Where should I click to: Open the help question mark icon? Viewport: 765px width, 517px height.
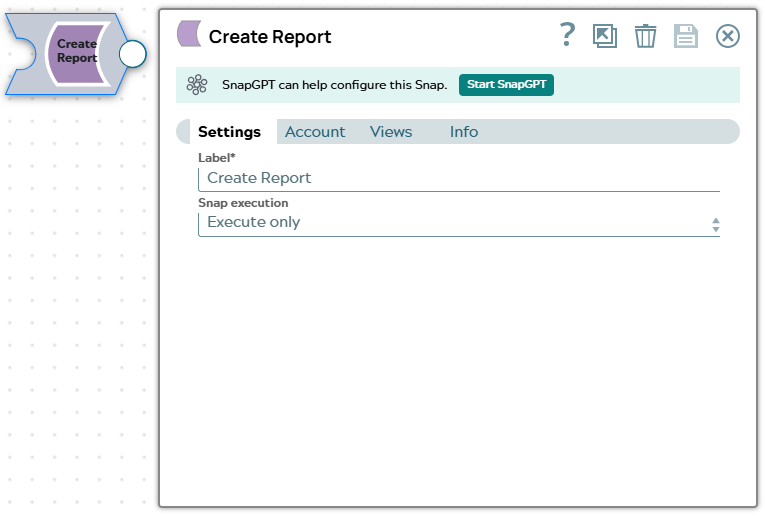567,35
